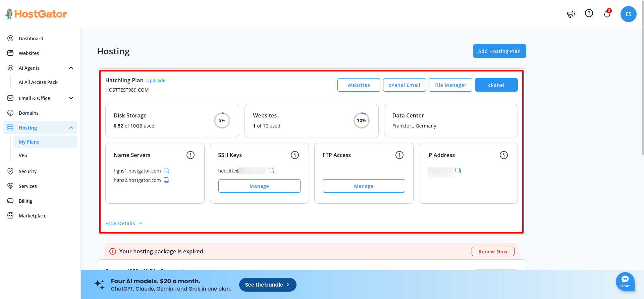
Task: Copy the hgns1.hostgator.com name server
Action: [166, 170]
